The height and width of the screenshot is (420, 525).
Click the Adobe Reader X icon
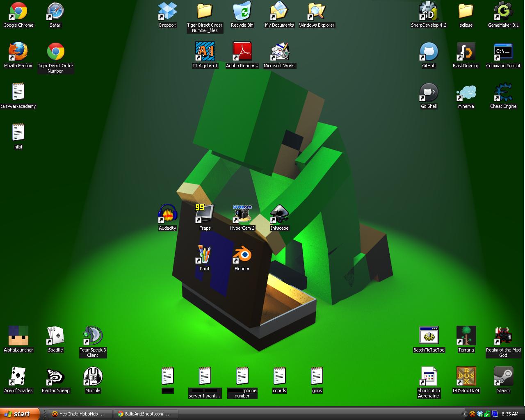[x=242, y=52]
